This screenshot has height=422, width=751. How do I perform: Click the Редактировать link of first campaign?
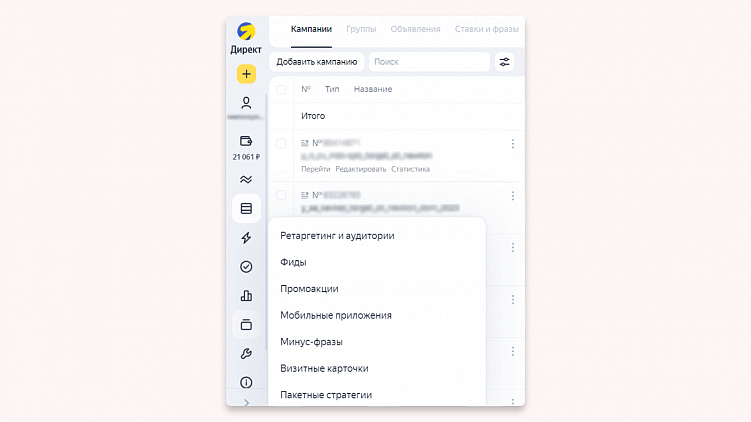point(361,169)
